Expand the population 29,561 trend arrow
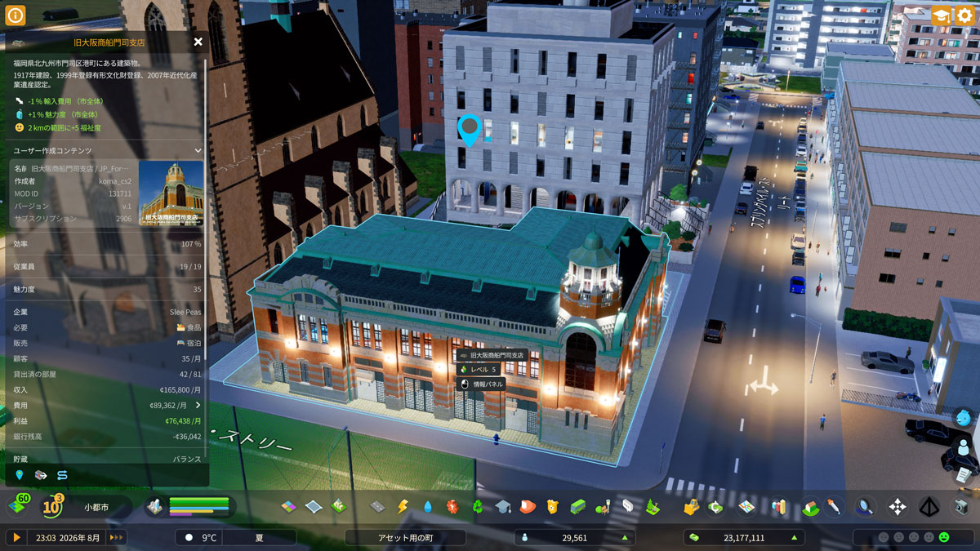 625,538
